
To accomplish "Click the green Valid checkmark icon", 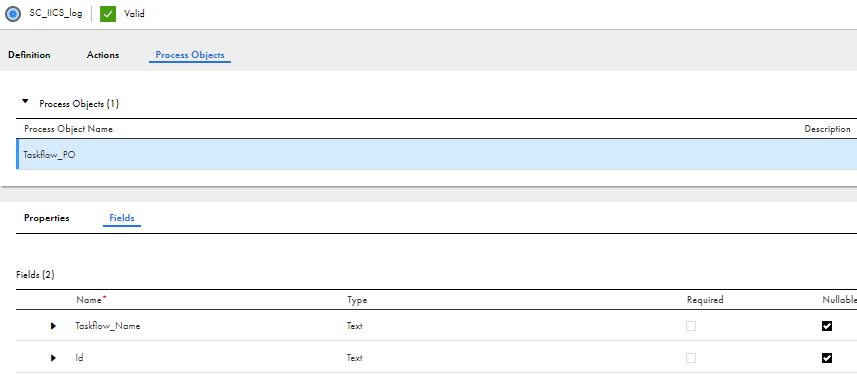I will coord(108,14).
